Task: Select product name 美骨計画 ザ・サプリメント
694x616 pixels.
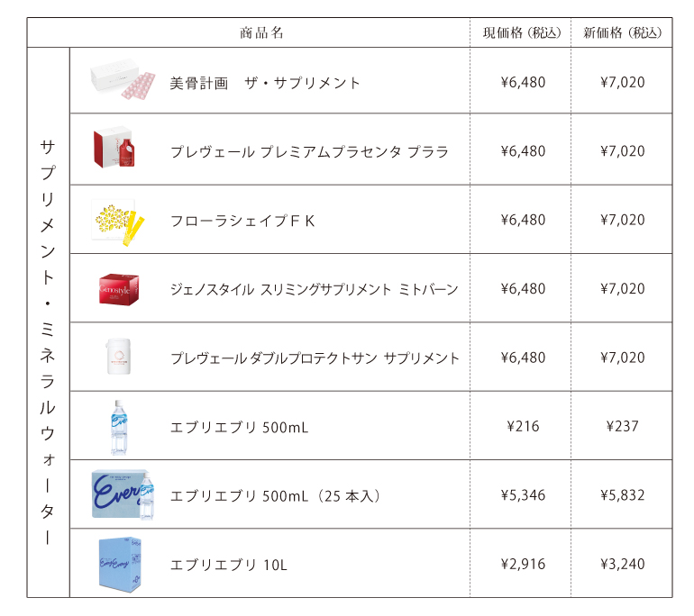Action: (x=265, y=83)
